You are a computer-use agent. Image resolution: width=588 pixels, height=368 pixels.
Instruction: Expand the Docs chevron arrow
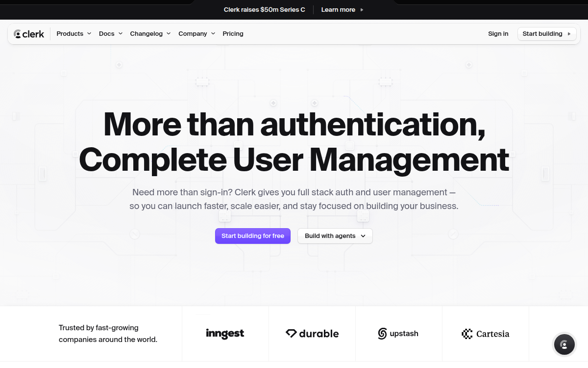tap(120, 34)
